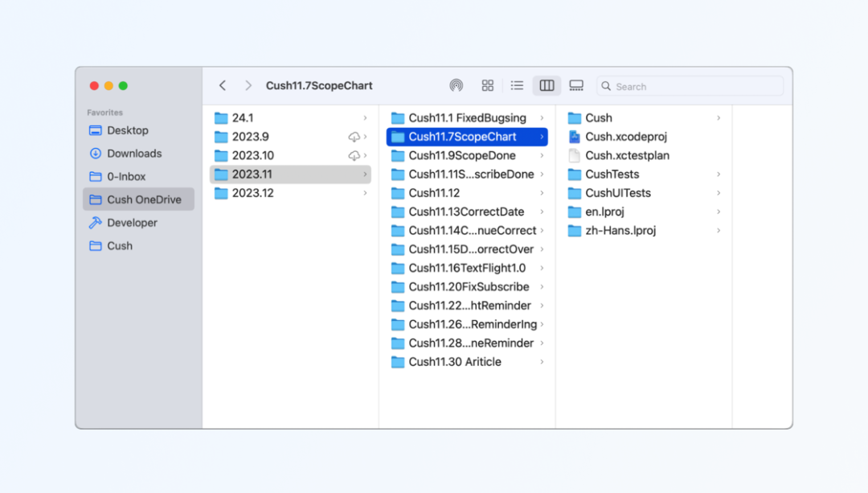Switch to gallery view
Image resolution: width=868 pixels, height=493 pixels.
coord(576,86)
